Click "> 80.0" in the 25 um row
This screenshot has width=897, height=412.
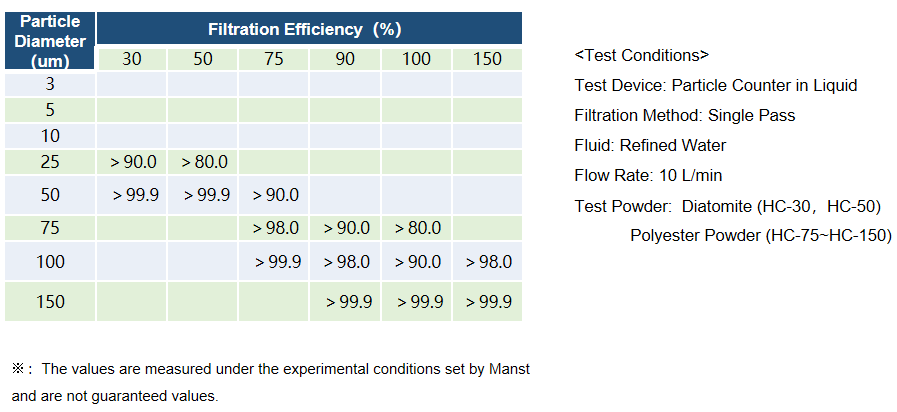tap(204, 162)
